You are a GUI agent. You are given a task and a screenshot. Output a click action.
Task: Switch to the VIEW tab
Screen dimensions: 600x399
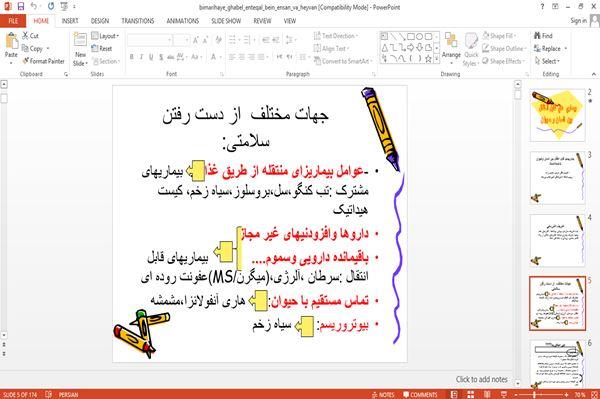290,21
